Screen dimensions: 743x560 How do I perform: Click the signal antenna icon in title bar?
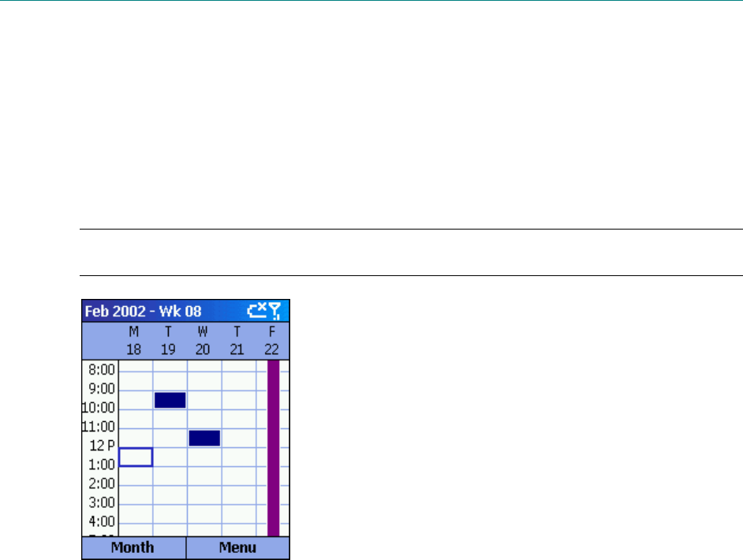274,311
